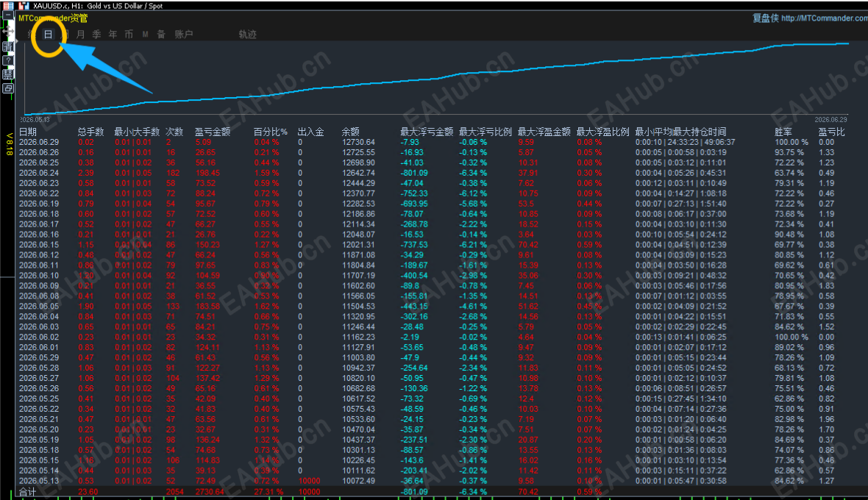Click the 余额 column header
The width and height of the screenshot is (868, 500).
[x=350, y=132]
